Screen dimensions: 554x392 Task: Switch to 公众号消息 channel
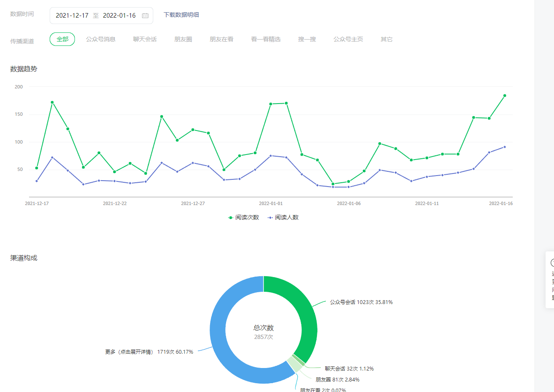101,39
